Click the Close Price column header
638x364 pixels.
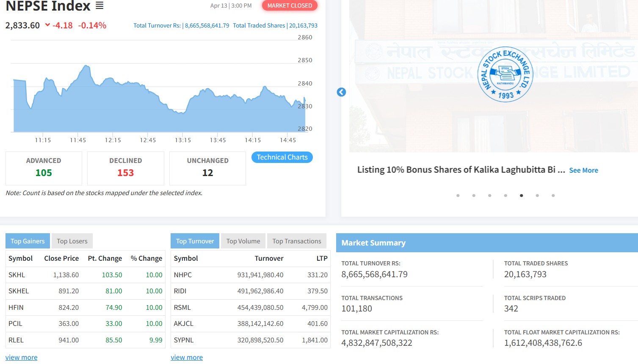[x=61, y=259]
